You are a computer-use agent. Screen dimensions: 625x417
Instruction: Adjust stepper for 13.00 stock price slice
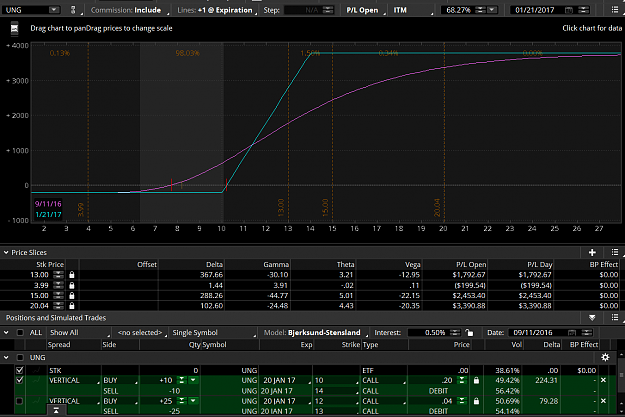point(58,275)
